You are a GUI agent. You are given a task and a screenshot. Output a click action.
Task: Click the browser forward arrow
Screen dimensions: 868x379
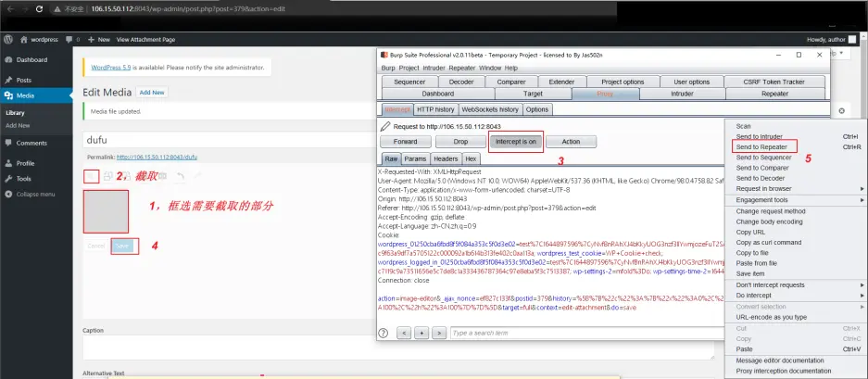coord(24,9)
